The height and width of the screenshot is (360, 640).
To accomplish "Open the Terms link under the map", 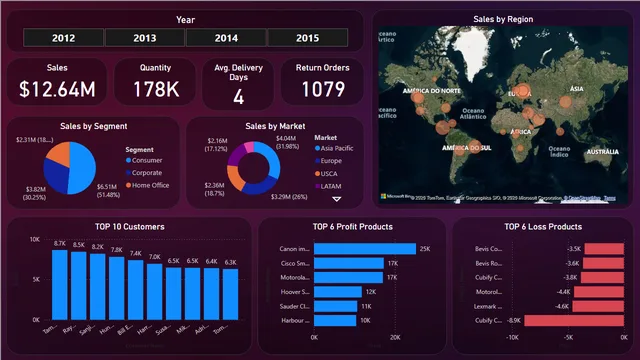I will [x=610, y=198].
